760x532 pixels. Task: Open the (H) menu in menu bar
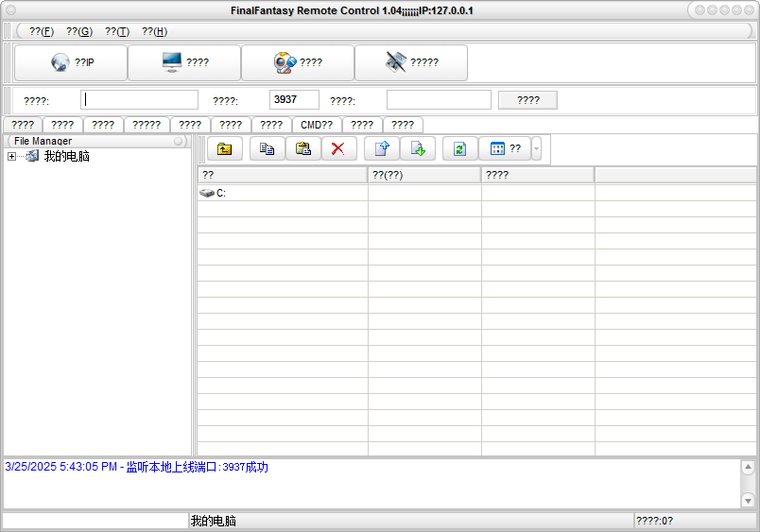click(x=154, y=31)
